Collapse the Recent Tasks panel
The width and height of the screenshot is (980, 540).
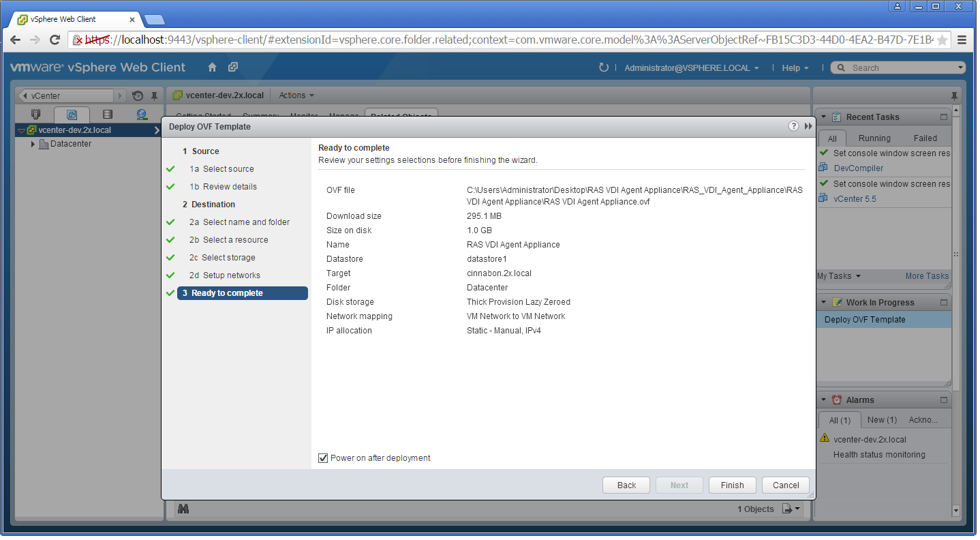tap(823, 117)
